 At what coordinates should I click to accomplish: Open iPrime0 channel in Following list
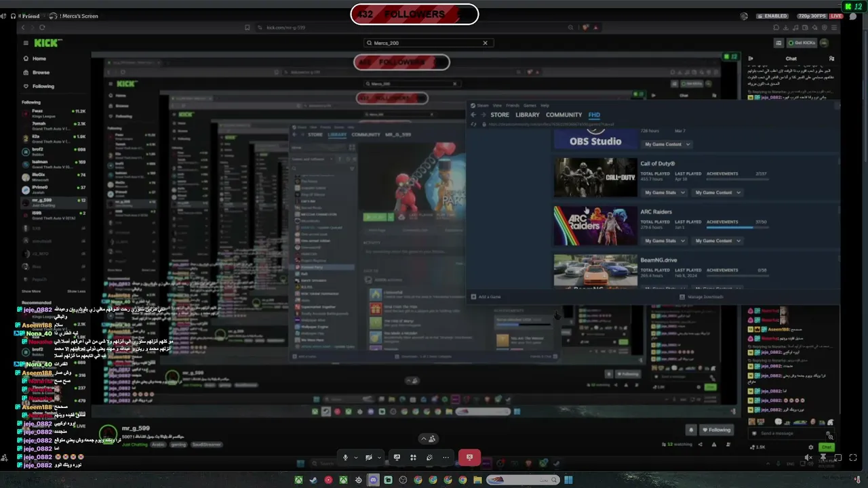coord(54,189)
